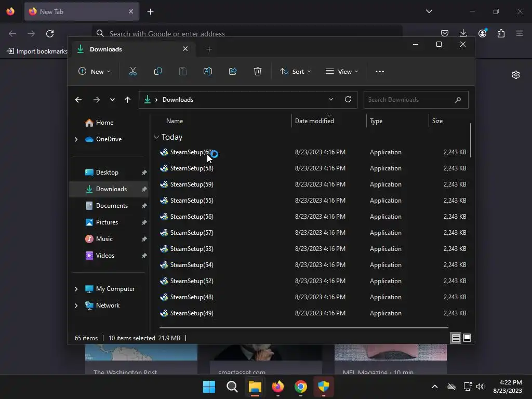Click Import bookmarks in Firefox

pos(37,51)
